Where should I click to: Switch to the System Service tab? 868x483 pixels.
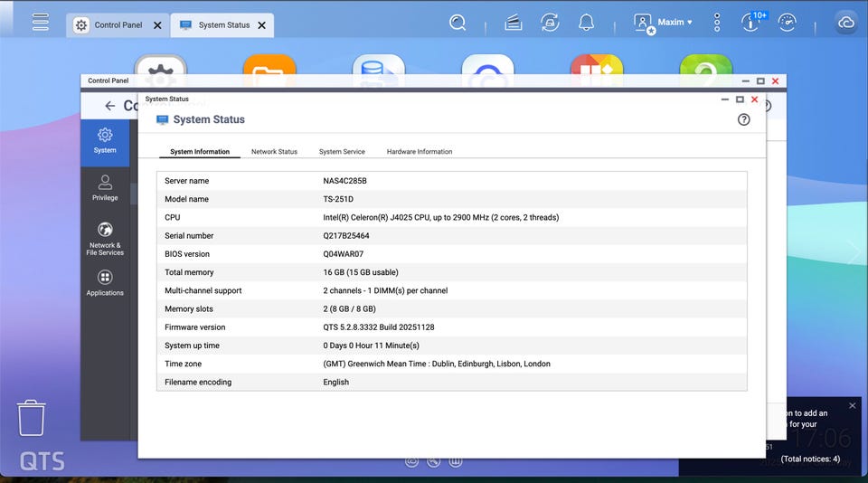coord(342,152)
